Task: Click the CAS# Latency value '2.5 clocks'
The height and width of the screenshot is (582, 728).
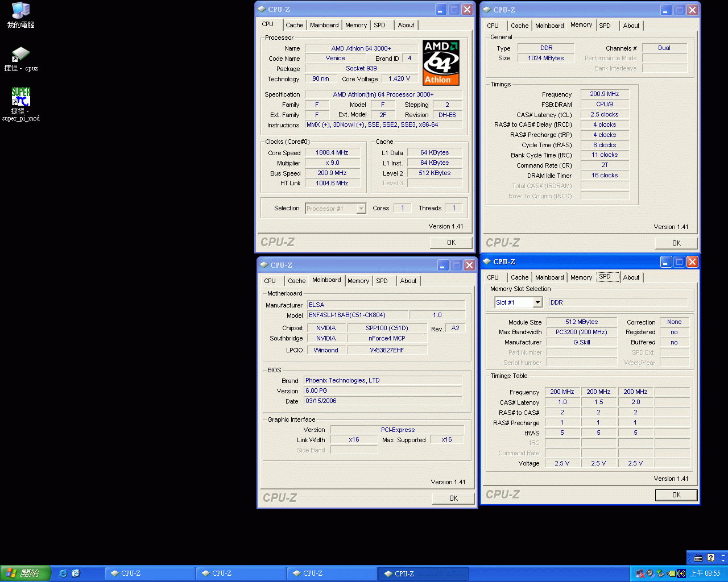Action: [x=605, y=114]
